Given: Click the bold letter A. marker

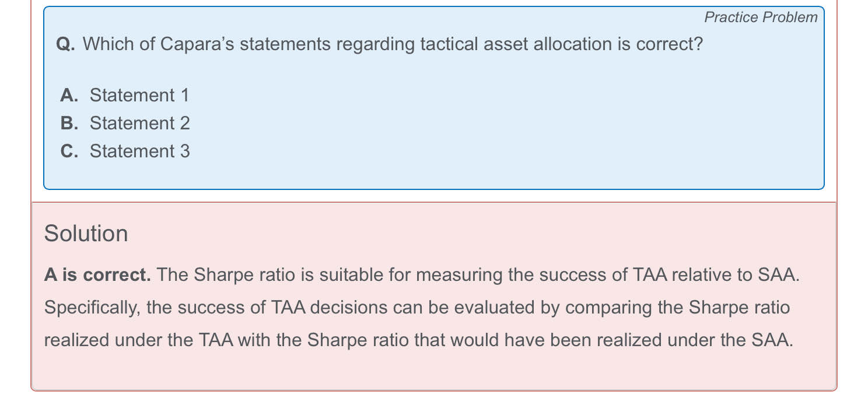Looking at the screenshot, I should point(69,95).
